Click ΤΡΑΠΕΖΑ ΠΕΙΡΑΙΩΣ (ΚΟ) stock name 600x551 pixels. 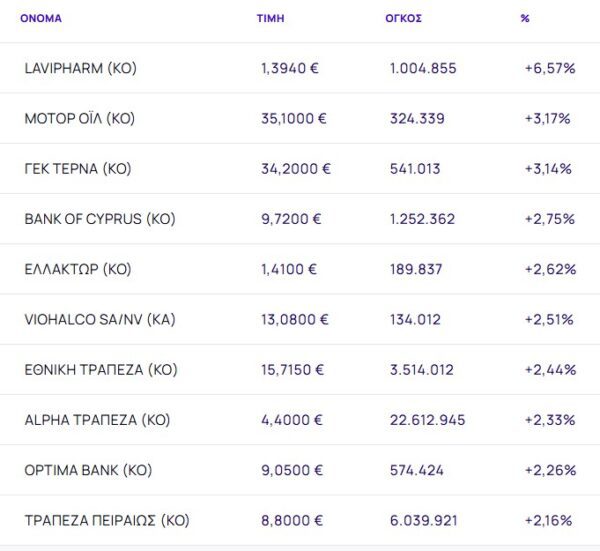[x=106, y=520]
